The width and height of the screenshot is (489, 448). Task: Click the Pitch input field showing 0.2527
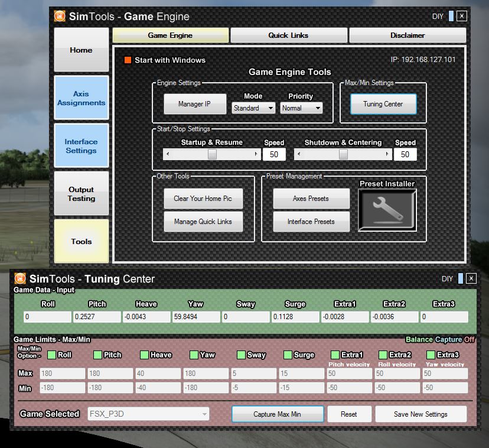(97, 317)
